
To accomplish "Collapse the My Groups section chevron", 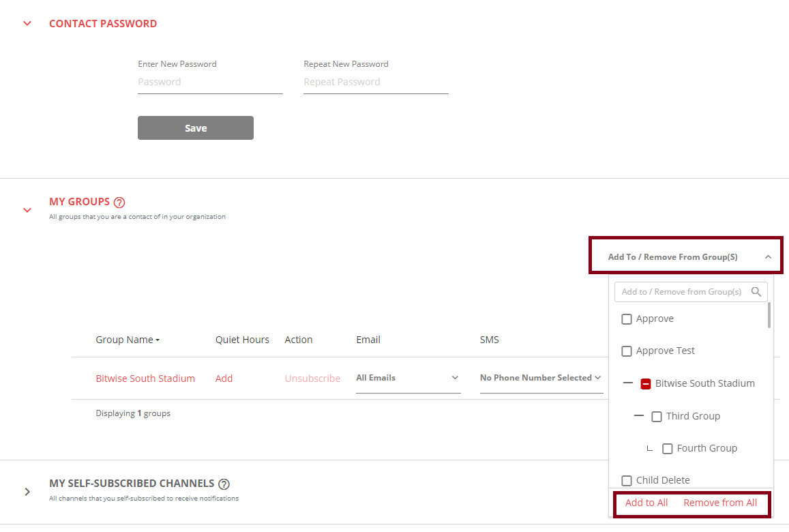I will [27, 210].
